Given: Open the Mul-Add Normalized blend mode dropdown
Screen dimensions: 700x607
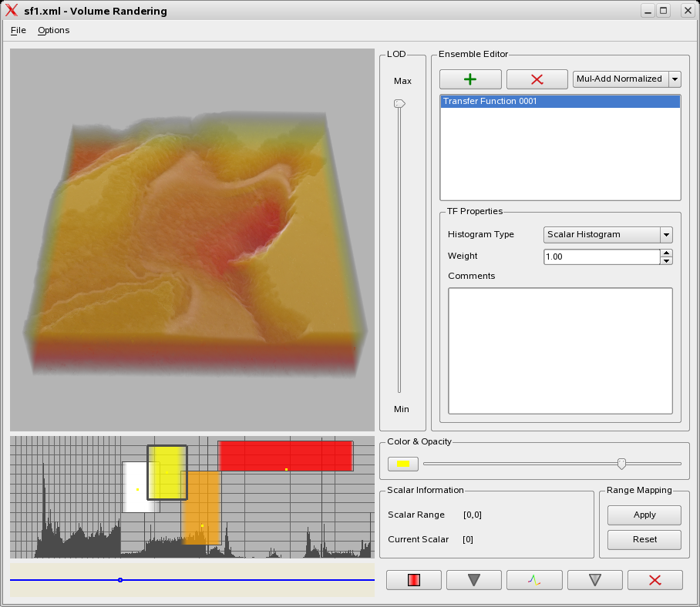Looking at the screenshot, I should point(626,79).
